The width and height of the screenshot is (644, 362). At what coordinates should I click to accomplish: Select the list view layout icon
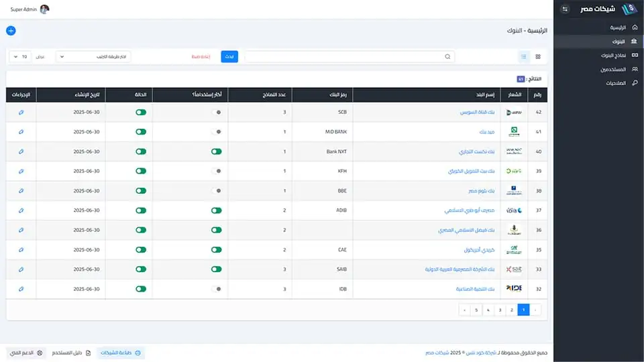click(524, 57)
